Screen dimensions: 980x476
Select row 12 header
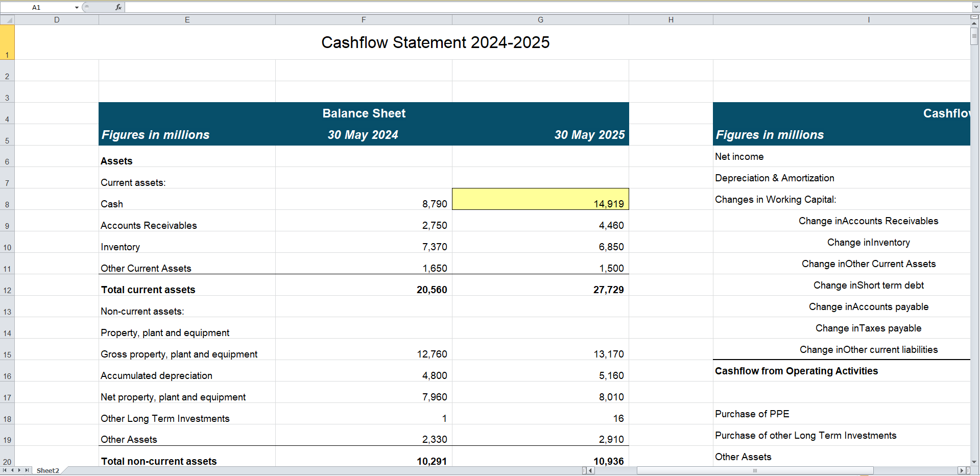7,285
